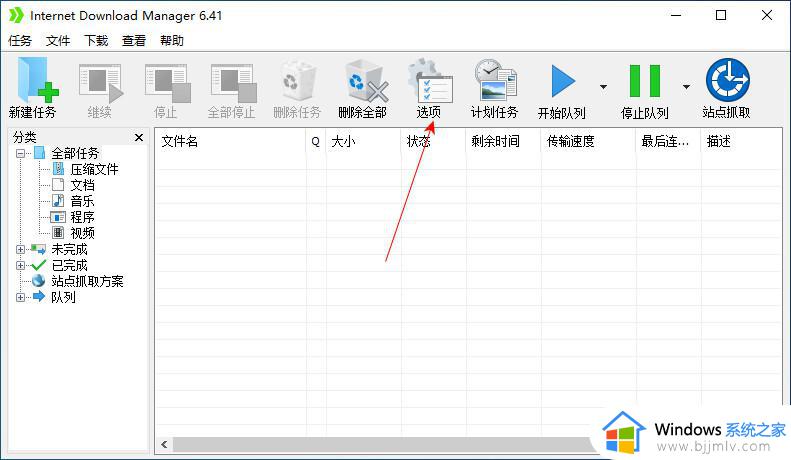
Task: Close the 分类 categories panel
Action: click(139, 137)
